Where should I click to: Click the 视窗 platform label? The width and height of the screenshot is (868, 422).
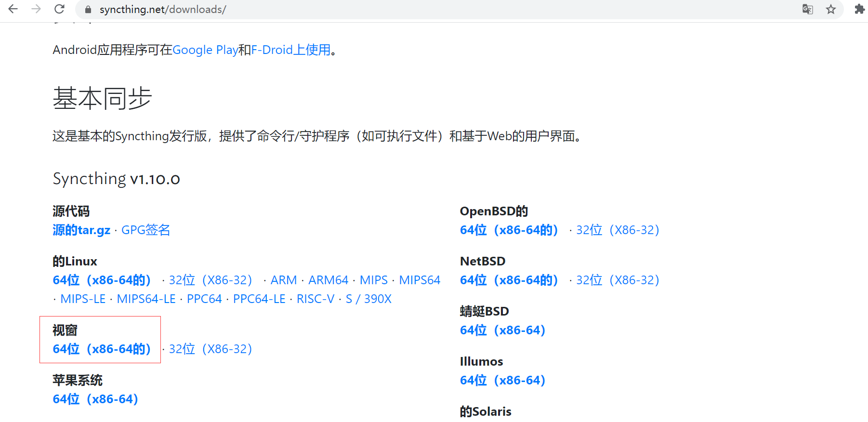coord(65,330)
